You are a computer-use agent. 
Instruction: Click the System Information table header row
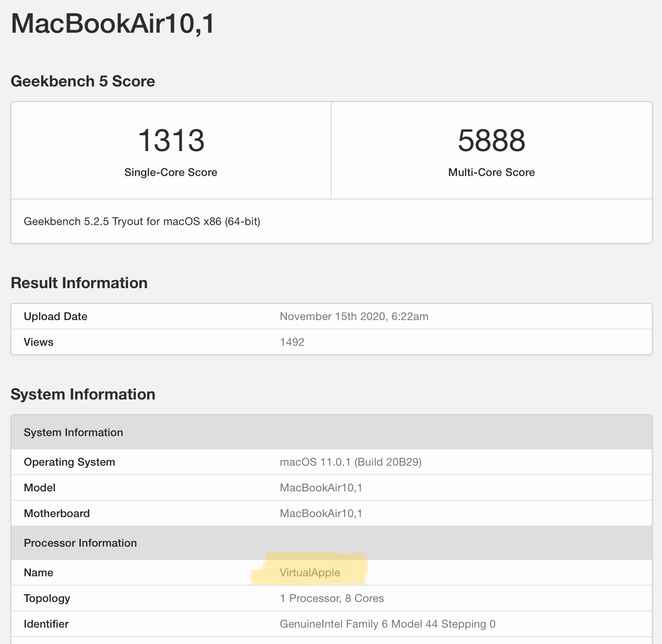pyautogui.click(x=332, y=432)
